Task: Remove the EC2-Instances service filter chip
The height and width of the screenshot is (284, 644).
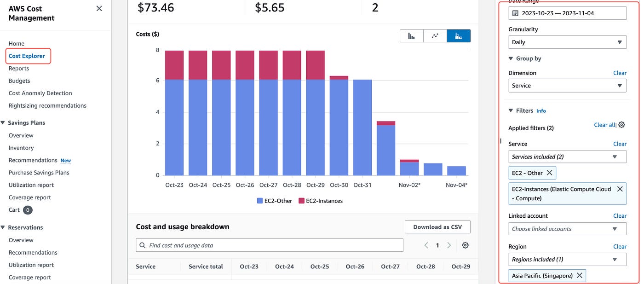Action: click(620, 189)
